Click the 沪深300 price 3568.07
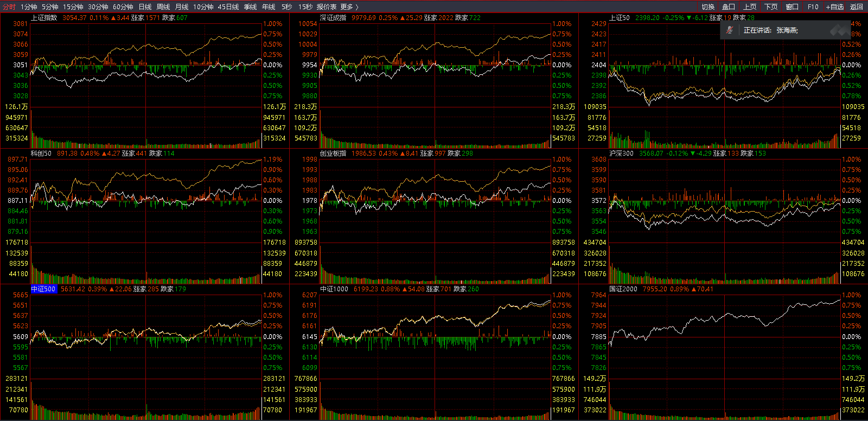Image resolution: width=868 pixels, height=421 pixels. point(651,153)
